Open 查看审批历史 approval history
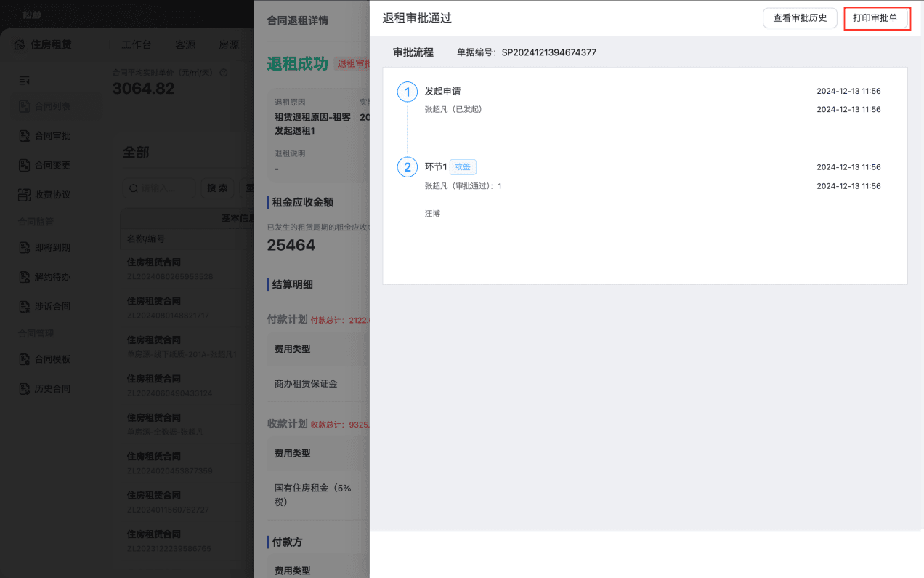Image resolution: width=924 pixels, height=578 pixels. (800, 18)
